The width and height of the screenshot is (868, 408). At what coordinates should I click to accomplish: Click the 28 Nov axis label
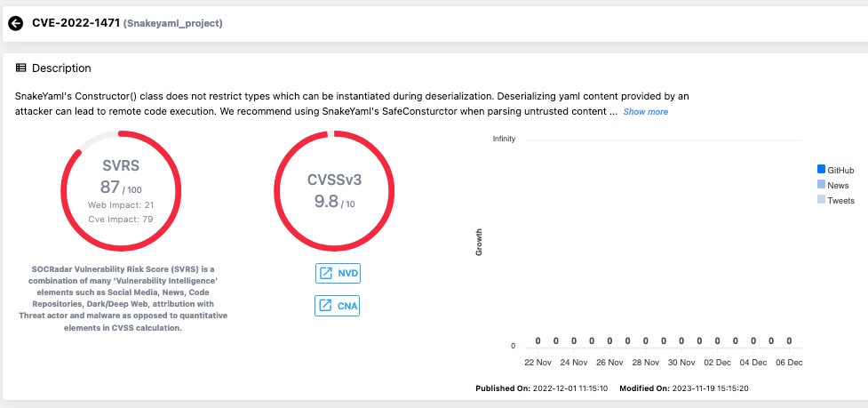646,363
